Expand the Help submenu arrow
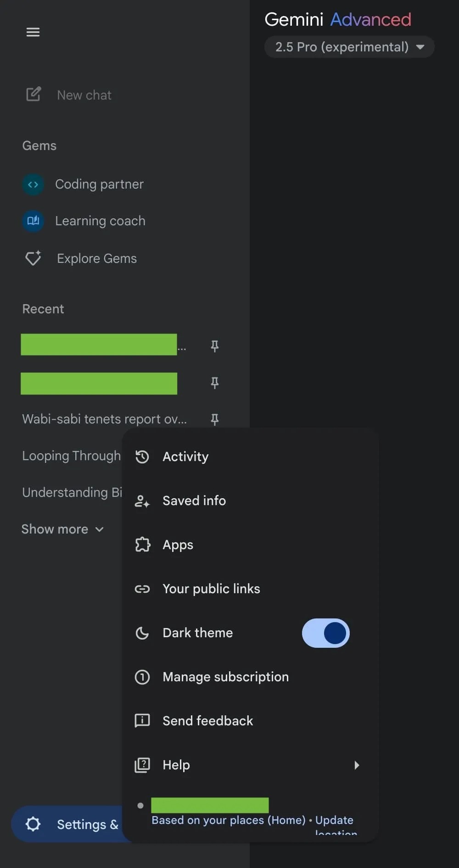The image size is (459, 868). tap(357, 765)
